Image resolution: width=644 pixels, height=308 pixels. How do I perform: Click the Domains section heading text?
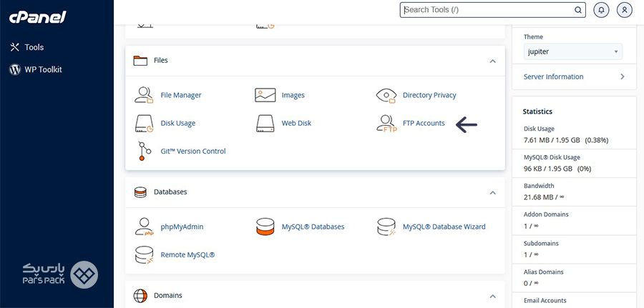click(x=168, y=295)
